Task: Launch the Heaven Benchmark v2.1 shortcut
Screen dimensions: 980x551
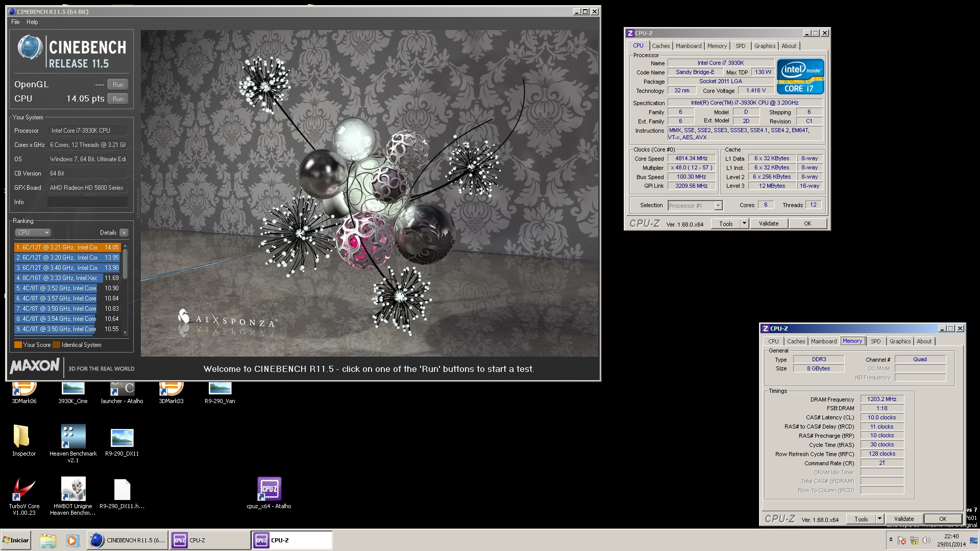Action: [73, 443]
